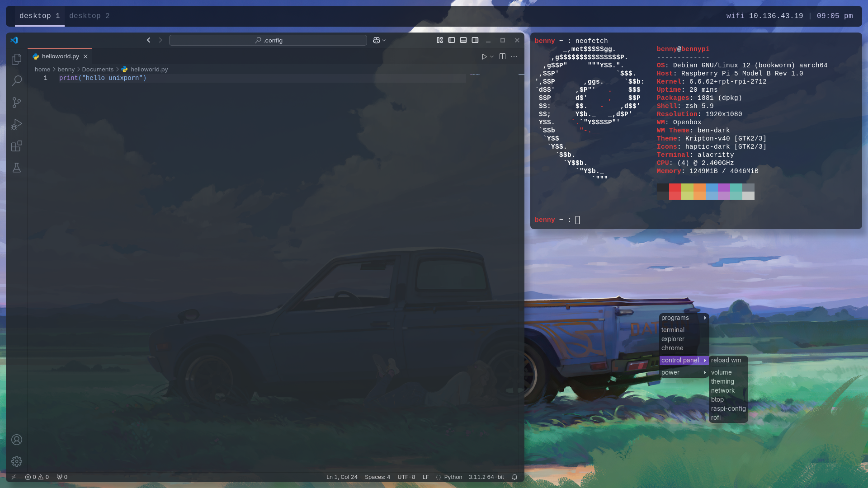This screenshot has height=488, width=868.
Task: Click the editor minimap
Action: pyautogui.click(x=475, y=75)
